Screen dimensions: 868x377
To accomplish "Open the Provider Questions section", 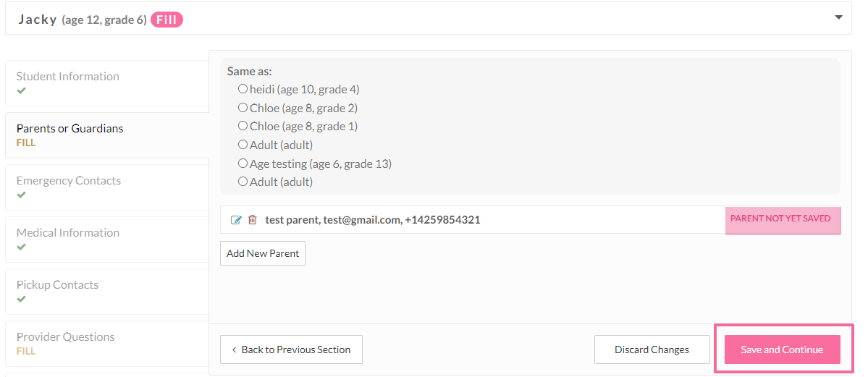I will click(x=66, y=337).
